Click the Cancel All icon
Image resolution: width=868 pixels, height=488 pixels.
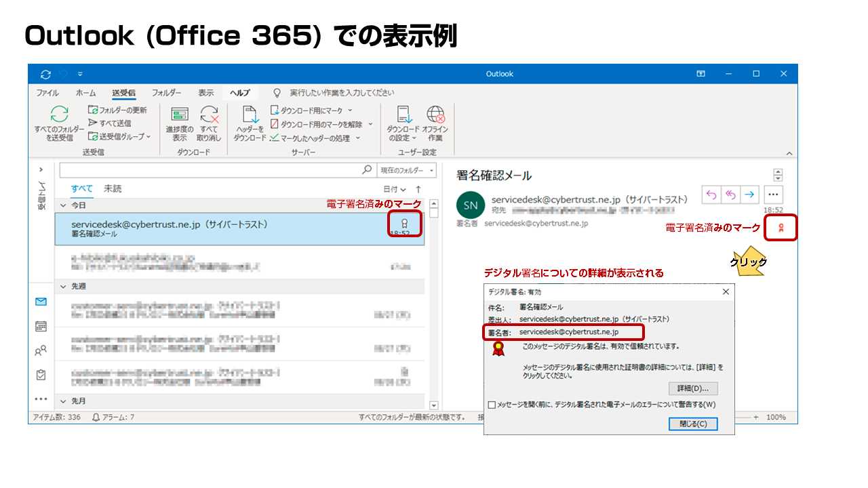coord(209,115)
